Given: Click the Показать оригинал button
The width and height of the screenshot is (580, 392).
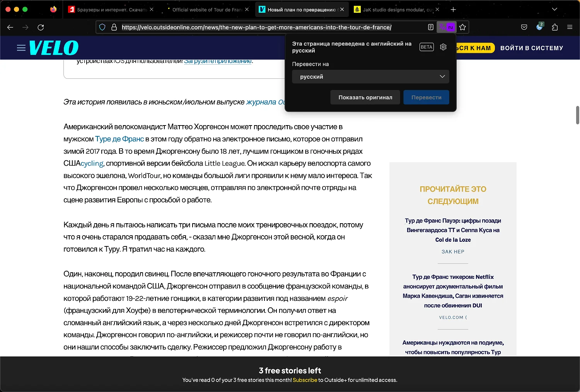Looking at the screenshot, I should [x=365, y=97].
